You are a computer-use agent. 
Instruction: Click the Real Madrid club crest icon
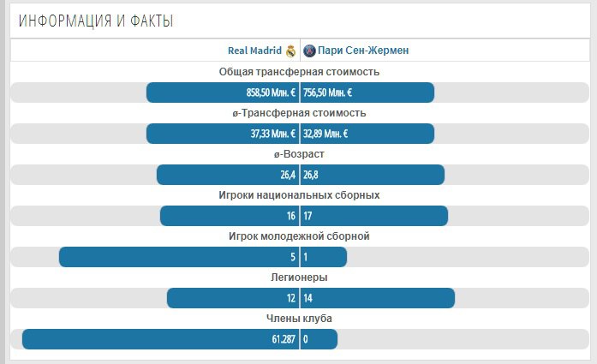click(290, 51)
